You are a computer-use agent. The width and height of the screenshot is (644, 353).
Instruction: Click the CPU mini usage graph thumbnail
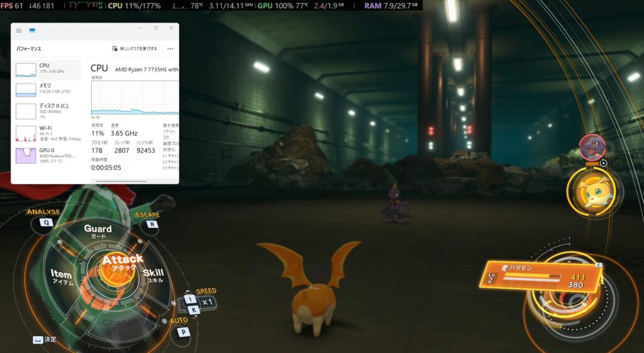tap(26, 70)
